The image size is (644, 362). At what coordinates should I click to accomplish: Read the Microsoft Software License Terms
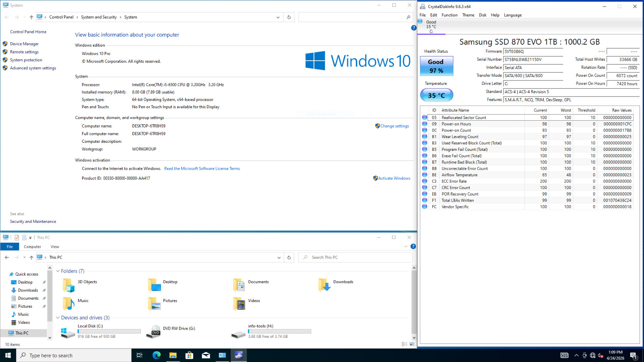coord(202,169)
